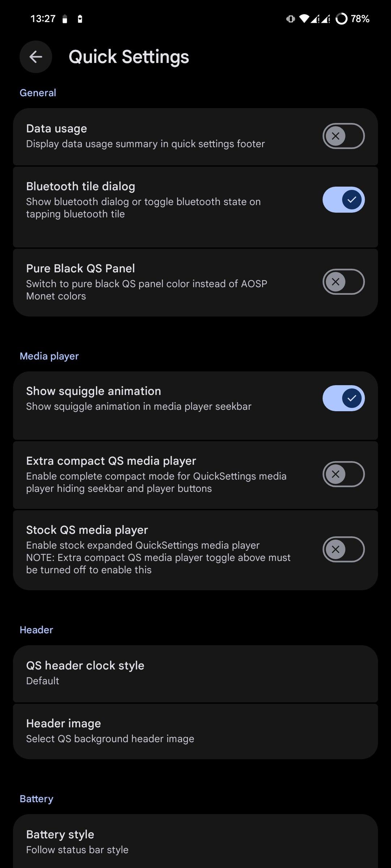Open Header image picker
The image size is (391, 868).
(195, 731)
